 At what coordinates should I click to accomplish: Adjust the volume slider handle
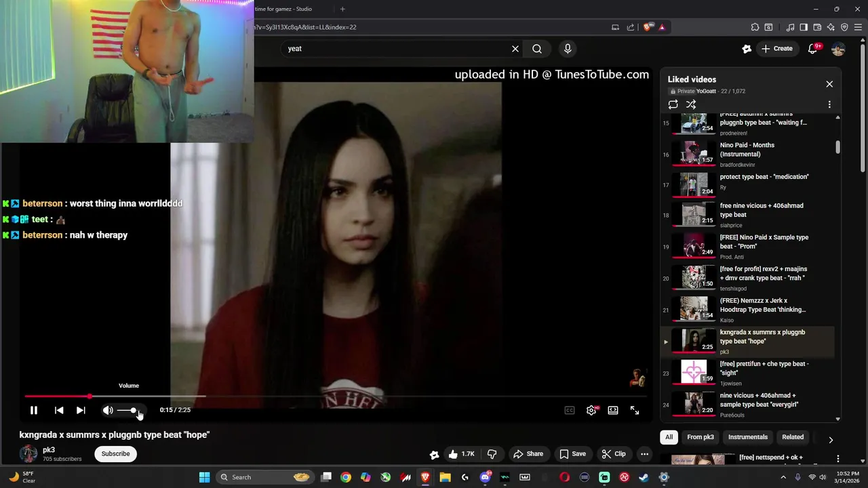click(134, 411)
